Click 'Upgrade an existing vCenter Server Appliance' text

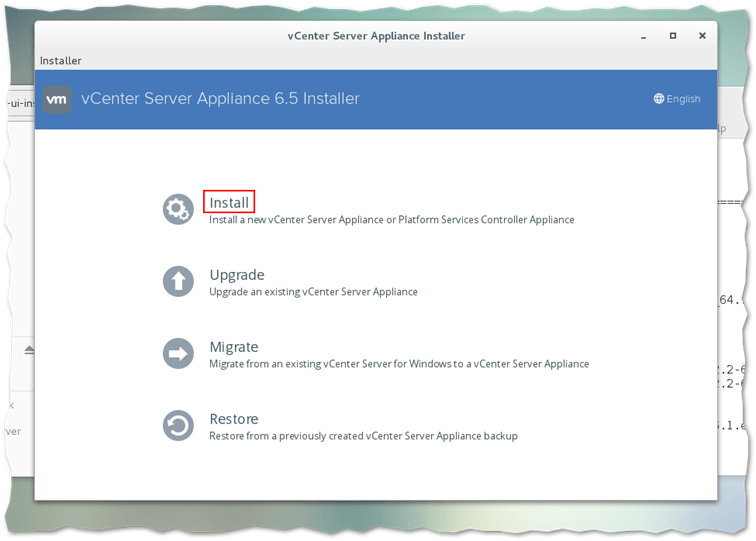(x=313, y=292)
